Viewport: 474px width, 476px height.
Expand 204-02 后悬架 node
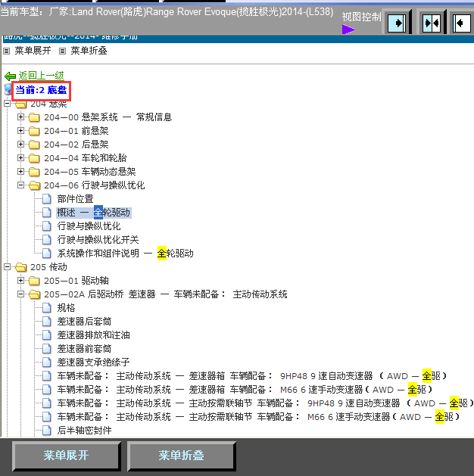[20, 144]
